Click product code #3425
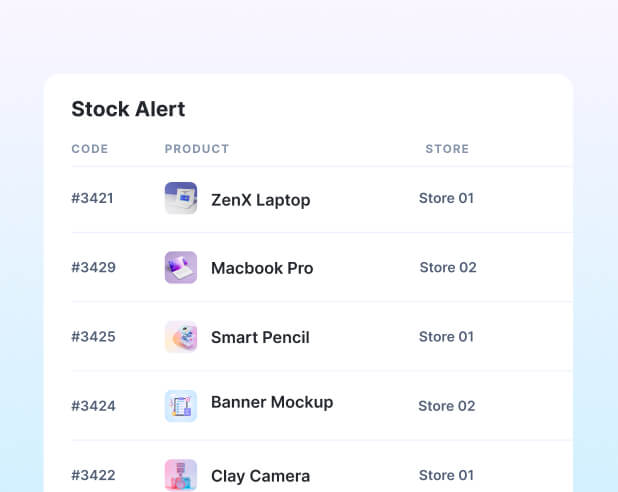This screenshot has width=618, height=492. [x=93, y=336]
